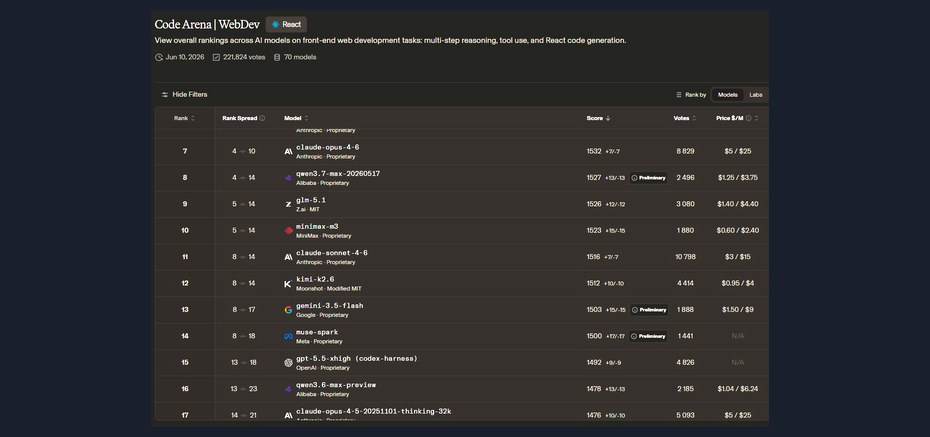The height and width of the screenshot is (437, 930).
Task: Click the React badge
Action: 286,24
